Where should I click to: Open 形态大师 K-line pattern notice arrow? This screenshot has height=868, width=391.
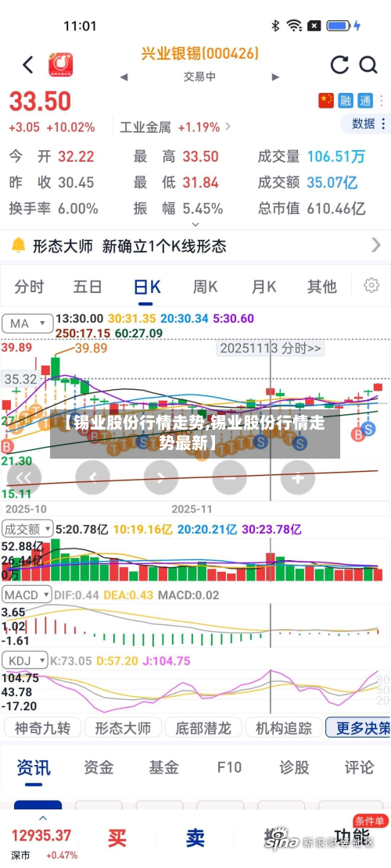click(376, 245)
